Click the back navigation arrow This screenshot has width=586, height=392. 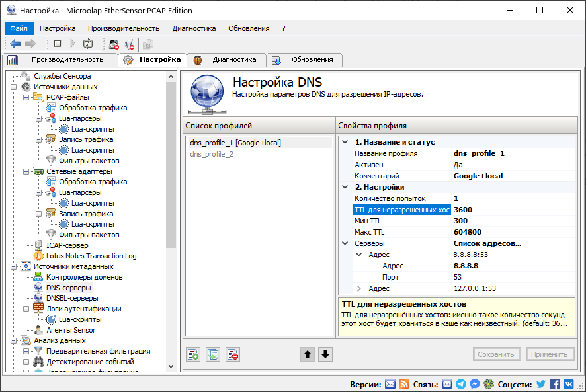[x=15, y=44]
